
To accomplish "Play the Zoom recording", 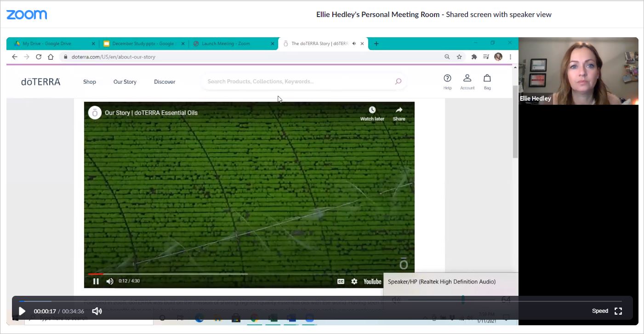I will pyautogui.click(x=22, y=311).
